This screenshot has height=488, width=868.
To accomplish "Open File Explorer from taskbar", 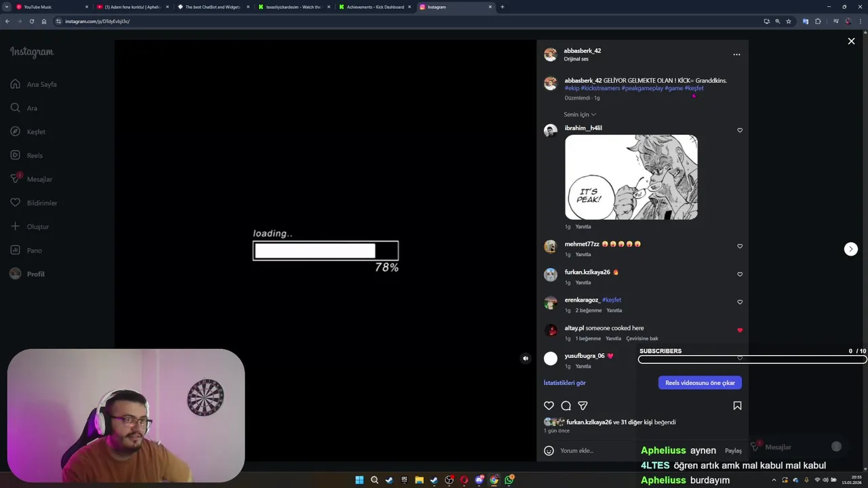I will coord(419,480).
